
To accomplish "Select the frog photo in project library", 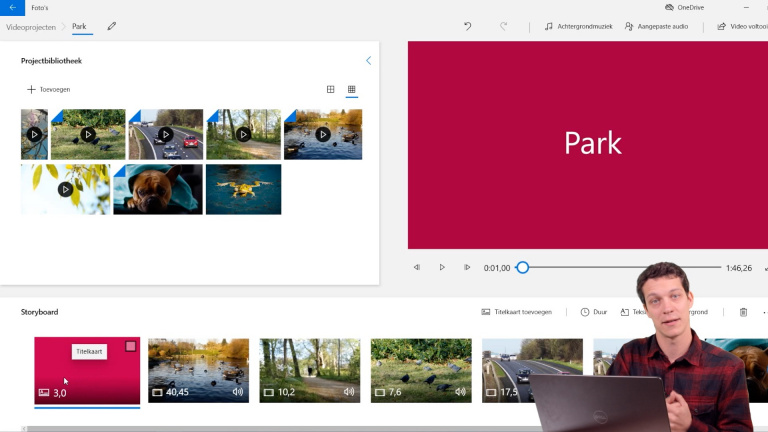I will (x=243, y=189).
